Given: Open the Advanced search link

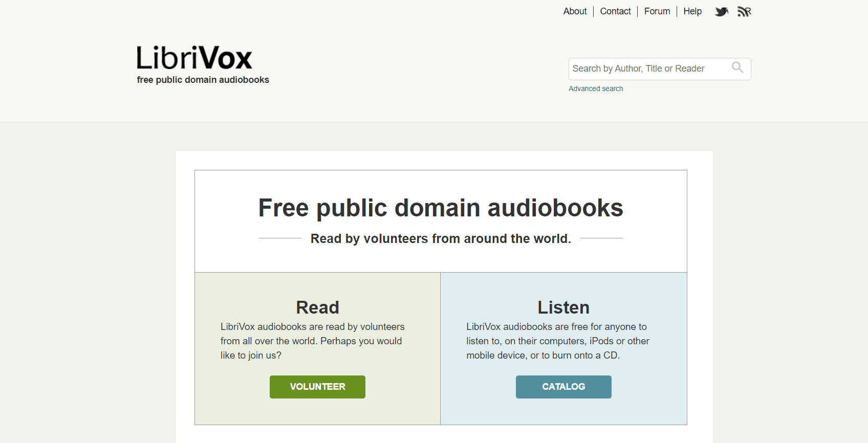Looking at the screenshot, I should [x=596, y=88].
